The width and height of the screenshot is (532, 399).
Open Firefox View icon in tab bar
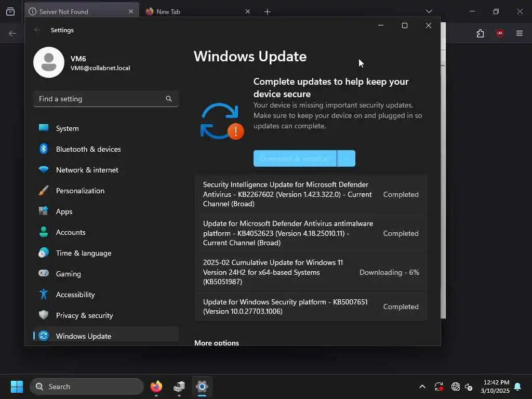10,11
